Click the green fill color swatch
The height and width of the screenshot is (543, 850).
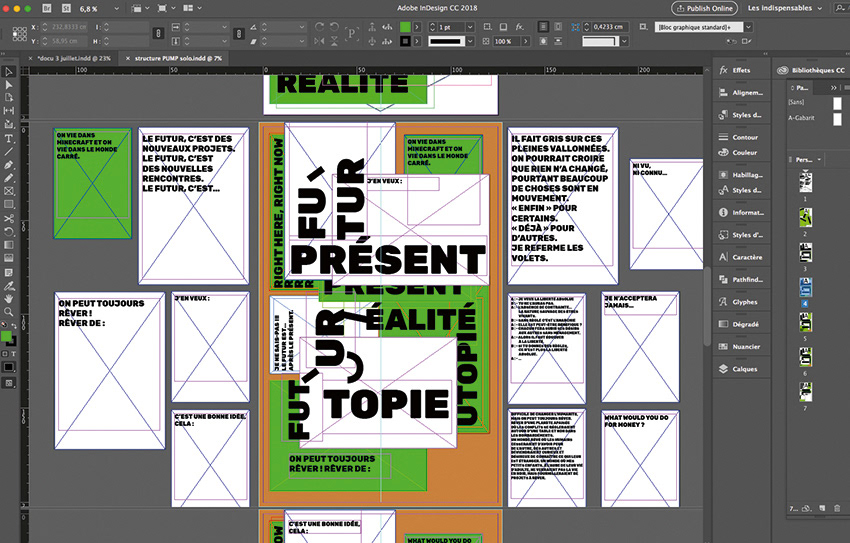point(8,337)
